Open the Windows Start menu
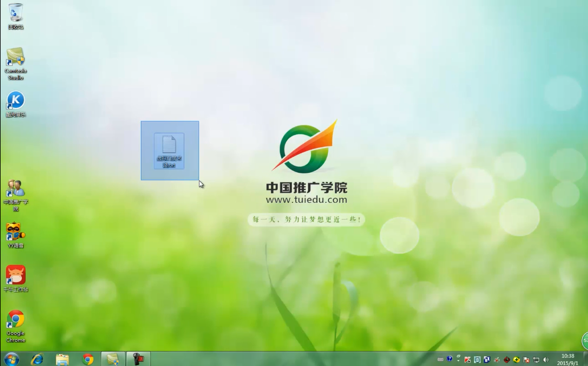Screen dimensions: 588x366 (11, 359)
